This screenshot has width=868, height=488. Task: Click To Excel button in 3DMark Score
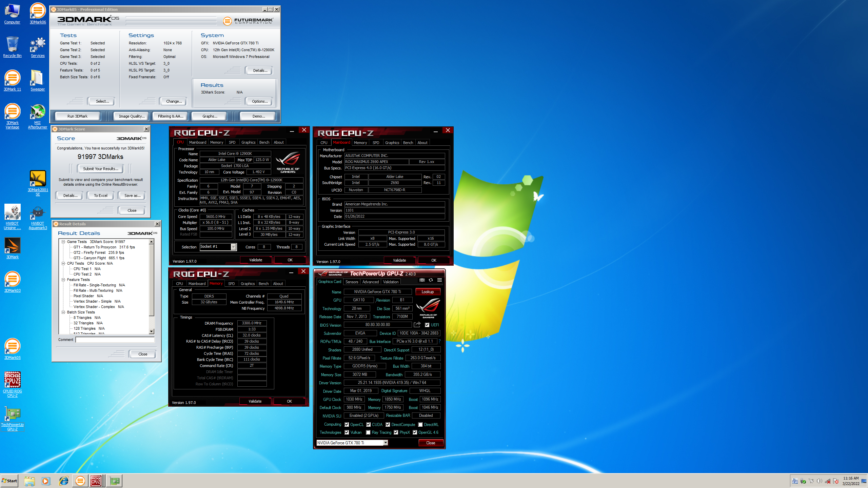[101, 196]
